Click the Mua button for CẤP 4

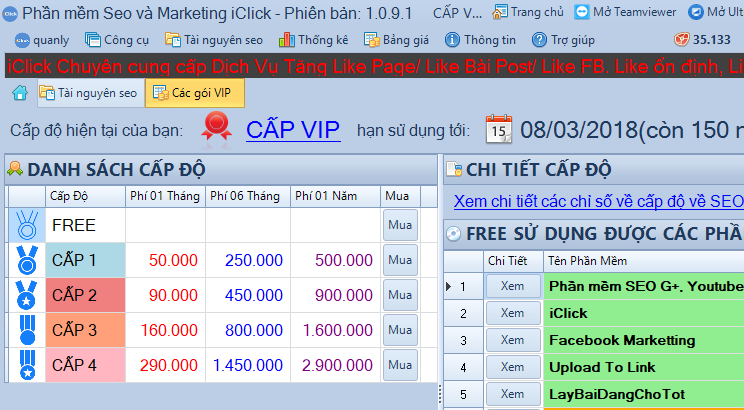tap(400, 365)
